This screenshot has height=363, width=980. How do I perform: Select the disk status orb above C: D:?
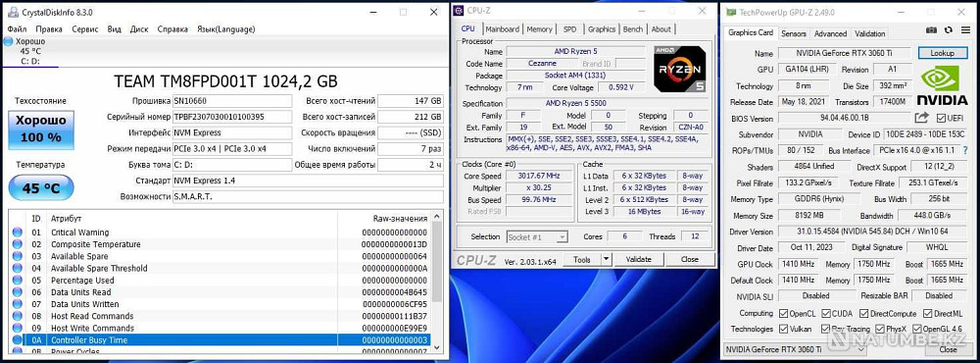coord(8,41)
